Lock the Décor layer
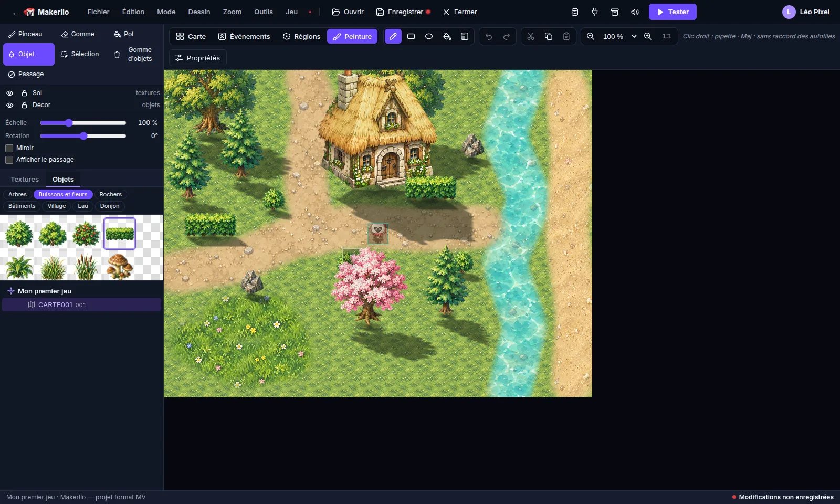840x504 pixels. click(24, 105)
